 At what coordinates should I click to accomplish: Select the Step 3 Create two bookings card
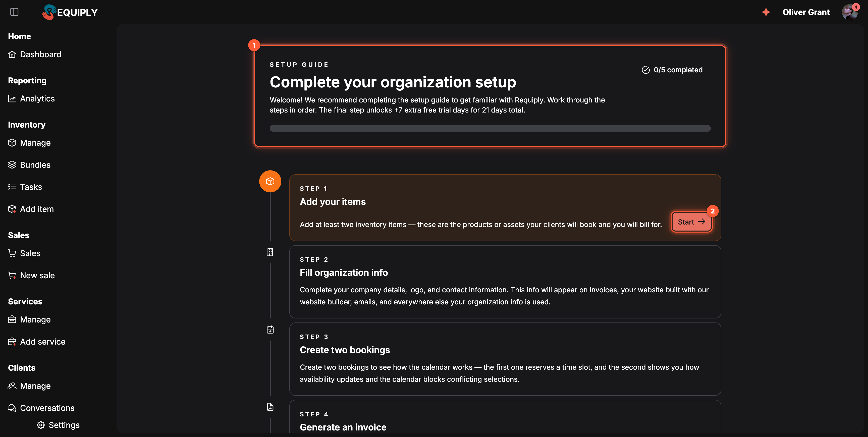[x=505, y=359]
